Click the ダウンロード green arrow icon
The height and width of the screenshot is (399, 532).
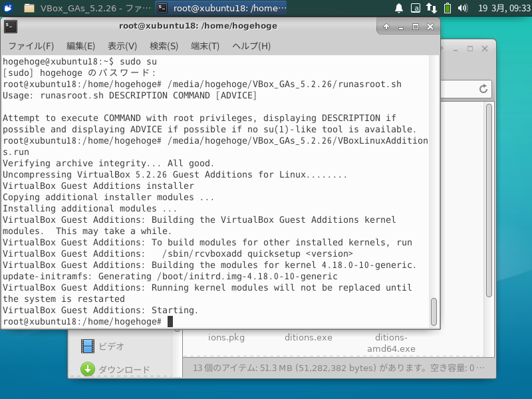pyautogui.click(x=88, y=369)
